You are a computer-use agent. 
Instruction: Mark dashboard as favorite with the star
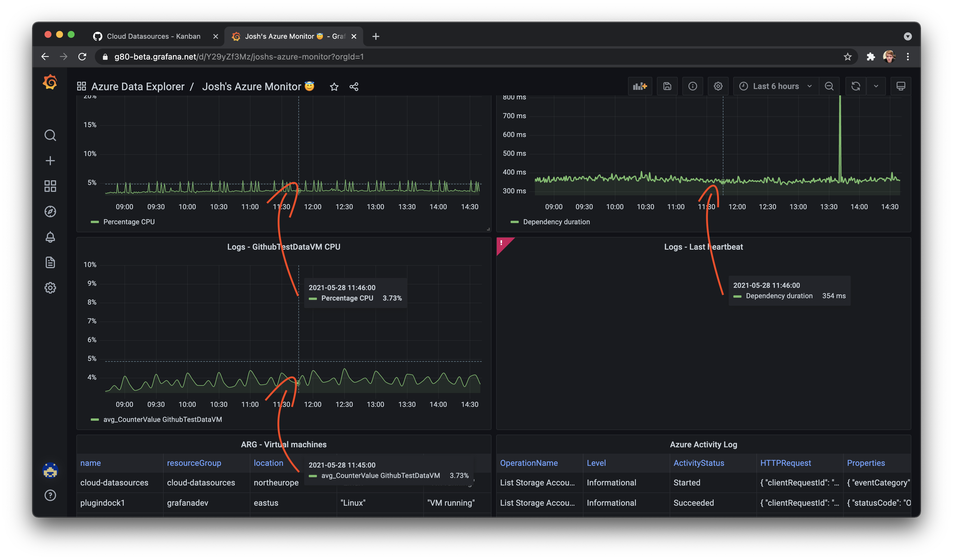[x=334, y=87]
